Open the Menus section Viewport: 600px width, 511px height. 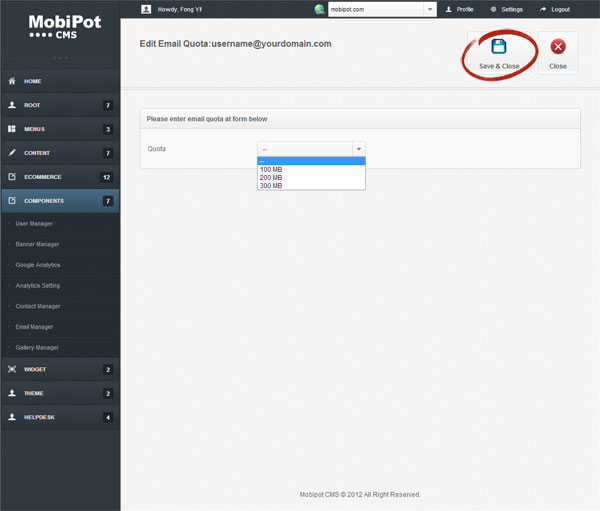point(60,129)
